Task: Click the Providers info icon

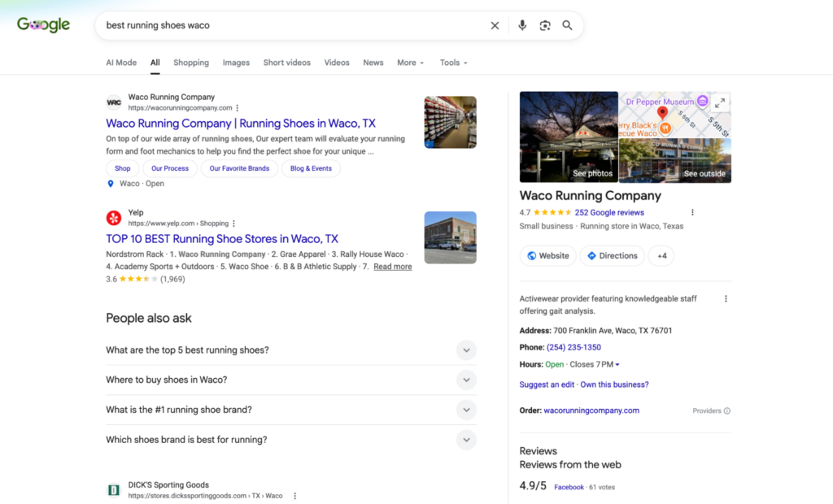Action: [727, 411]
